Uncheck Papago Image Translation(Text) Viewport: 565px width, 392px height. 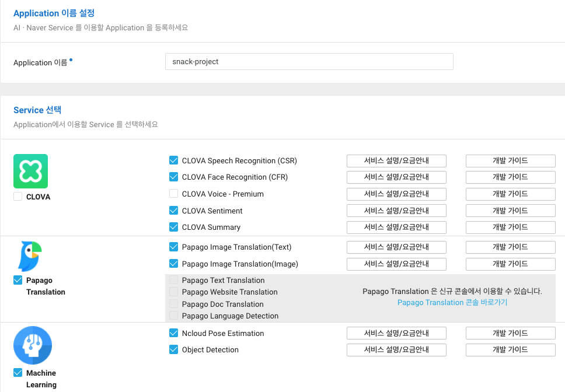click(174, 247)
